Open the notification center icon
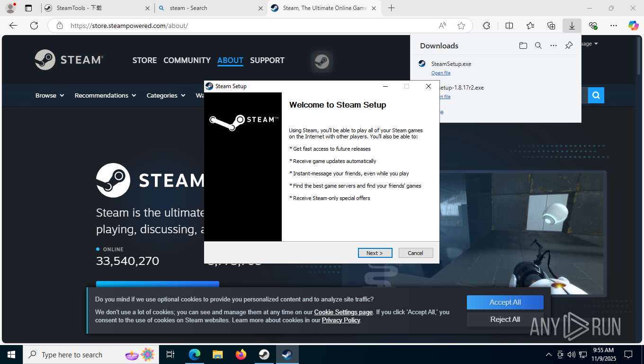The image size is (644, 364). (x=628, y=355)
